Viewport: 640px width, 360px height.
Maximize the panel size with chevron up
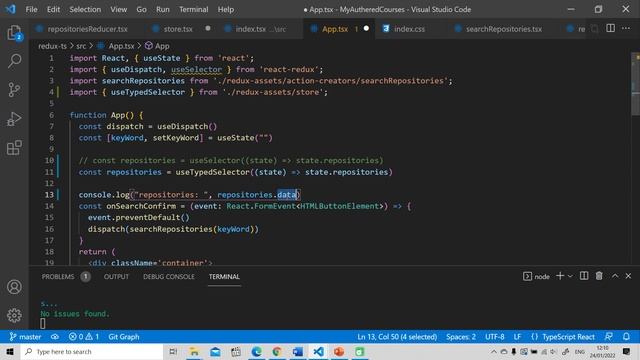pos(615,276)
